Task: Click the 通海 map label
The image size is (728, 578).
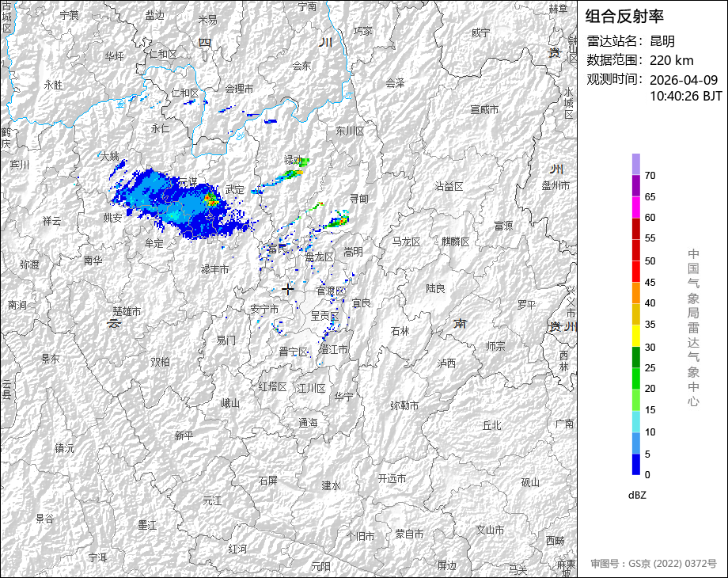Action: (309, 423)
